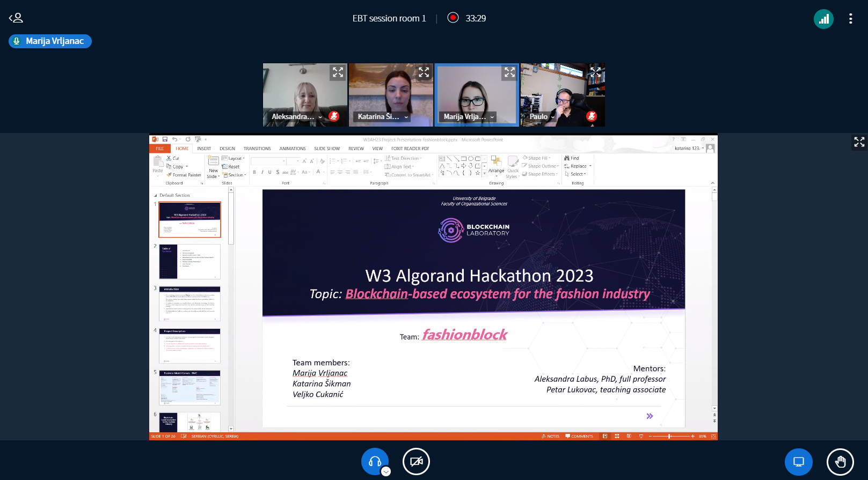Click the recording indicator button

point(453,18)
